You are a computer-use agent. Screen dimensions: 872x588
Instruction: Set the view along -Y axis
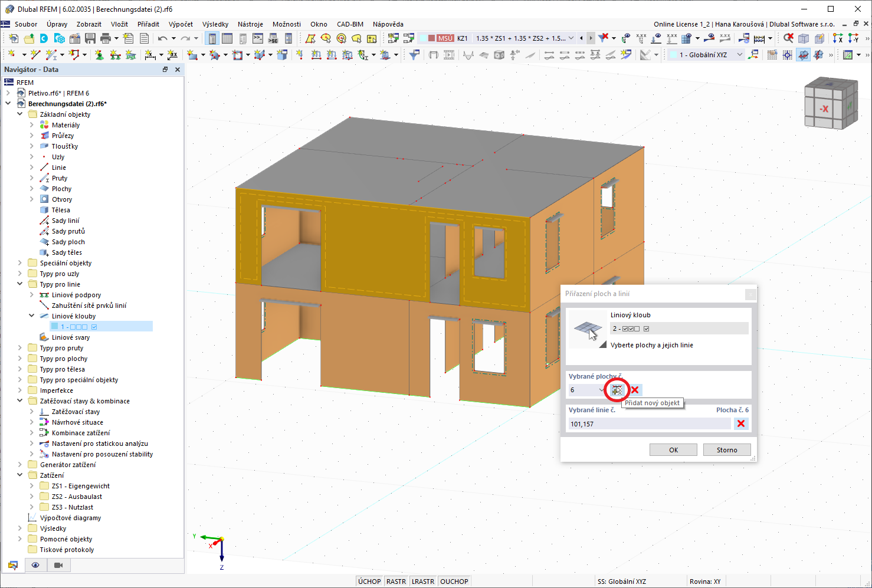pyautogui.click(x=853, y=38)
